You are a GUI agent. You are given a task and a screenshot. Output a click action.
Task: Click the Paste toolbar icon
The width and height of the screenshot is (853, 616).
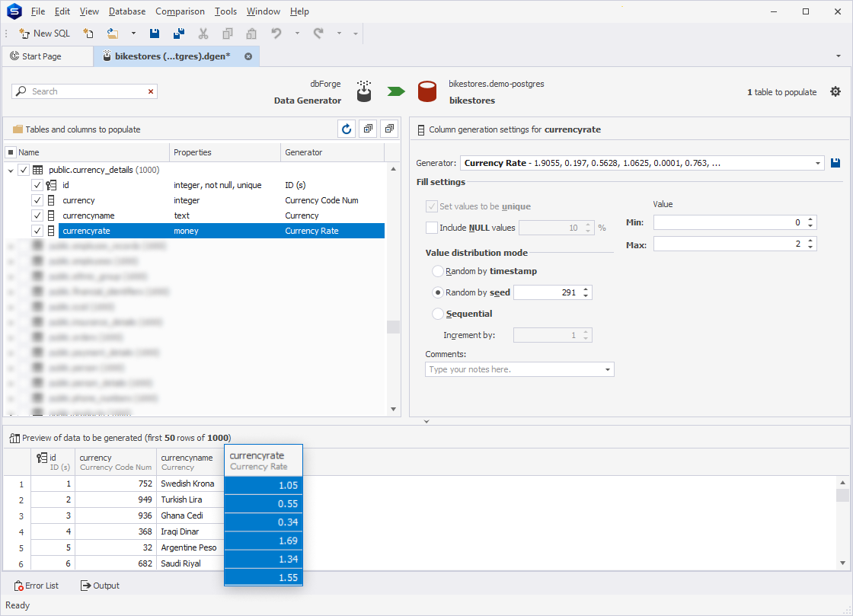point(251,34)
